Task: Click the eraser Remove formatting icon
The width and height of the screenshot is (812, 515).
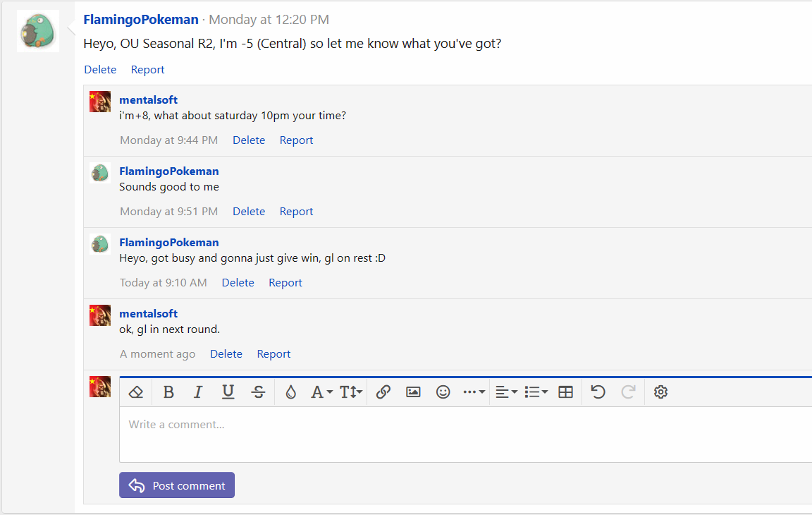Action: tap(137, 392)
